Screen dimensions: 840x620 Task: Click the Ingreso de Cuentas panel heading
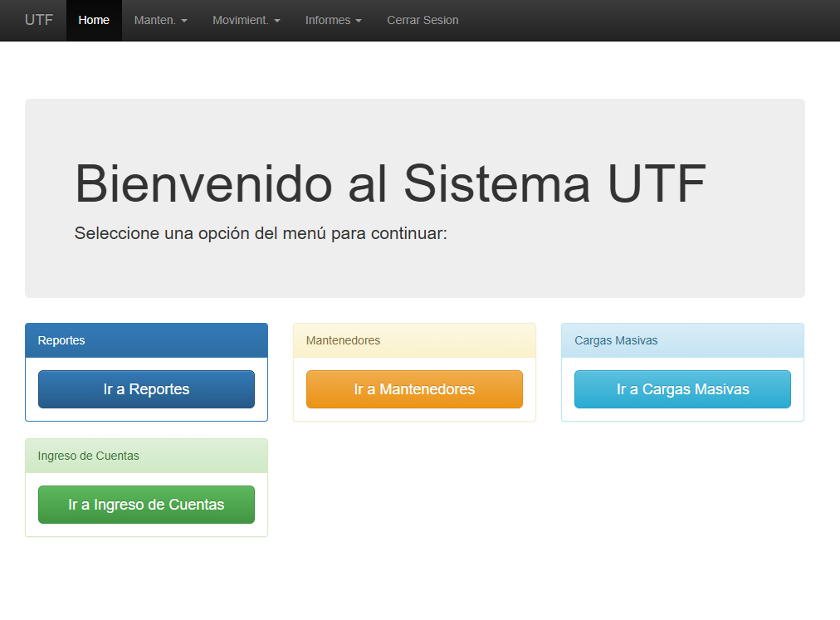pyautogui.click(x=88, y=456)
